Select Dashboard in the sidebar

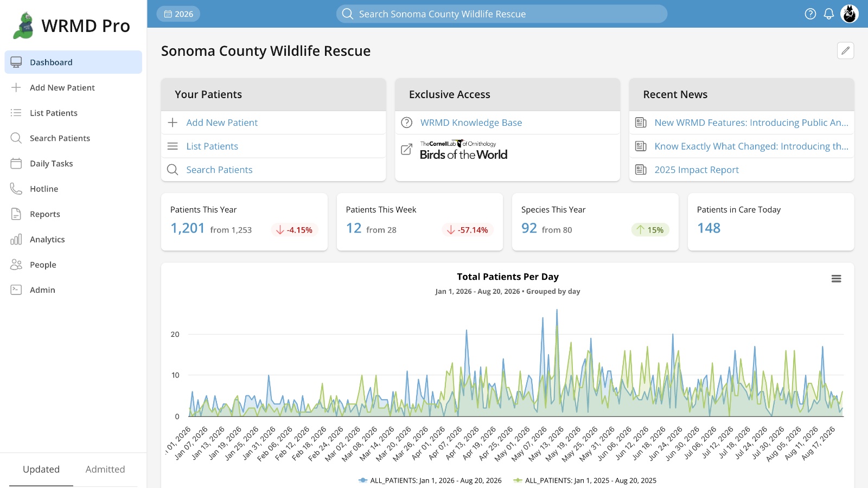(73, 62)
